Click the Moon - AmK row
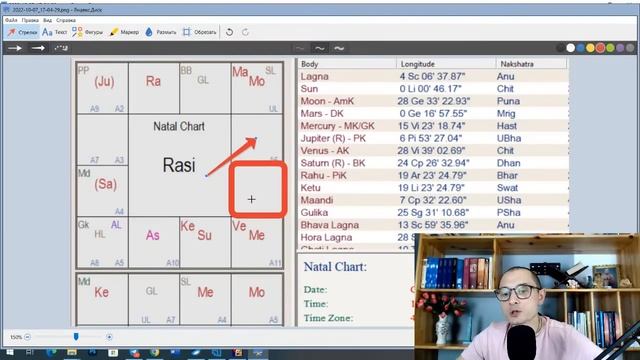640x360 pixels. coord(433,101)
